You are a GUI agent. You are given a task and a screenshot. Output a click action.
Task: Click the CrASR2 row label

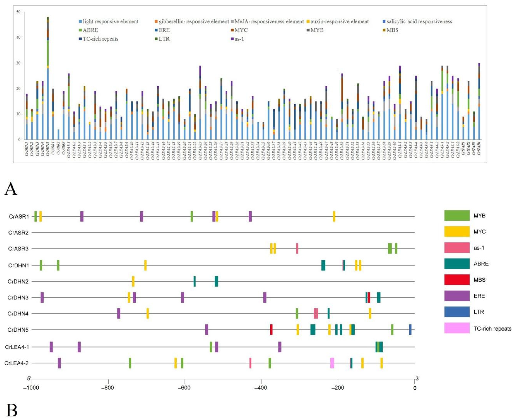[x=18, y=233]
